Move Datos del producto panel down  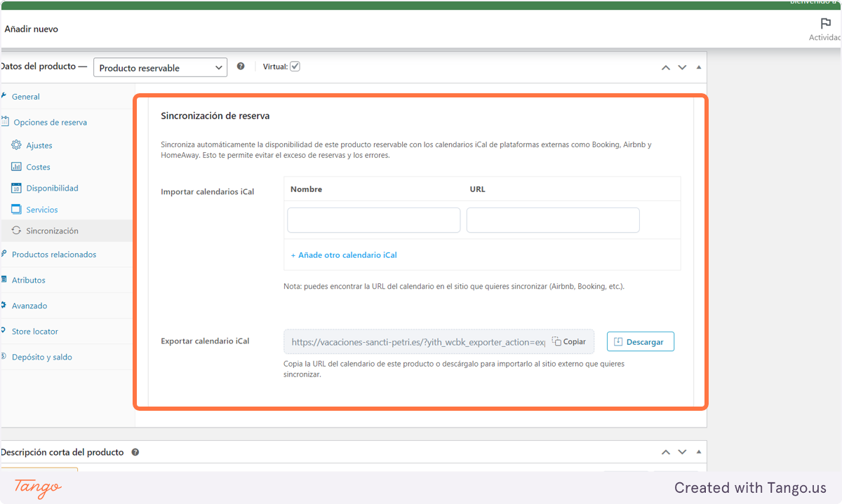click(x=682, y=67)
